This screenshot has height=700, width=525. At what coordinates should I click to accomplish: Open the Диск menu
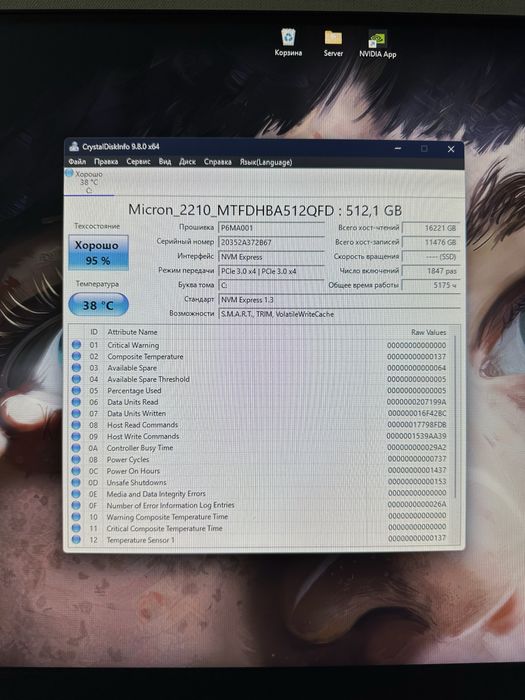coord(188,162)
